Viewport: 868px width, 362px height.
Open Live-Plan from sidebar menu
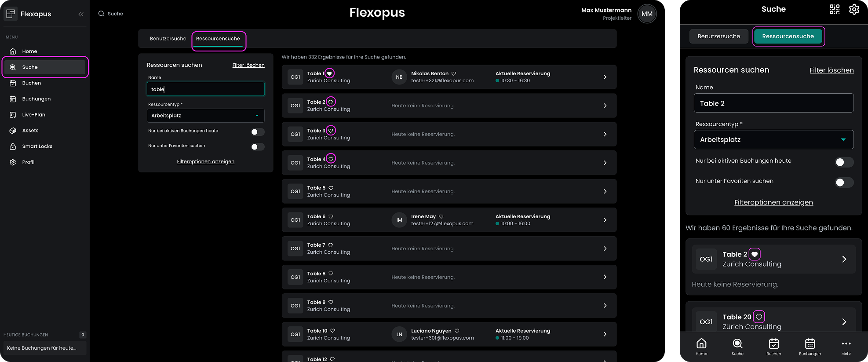click(x=33, y=115)
